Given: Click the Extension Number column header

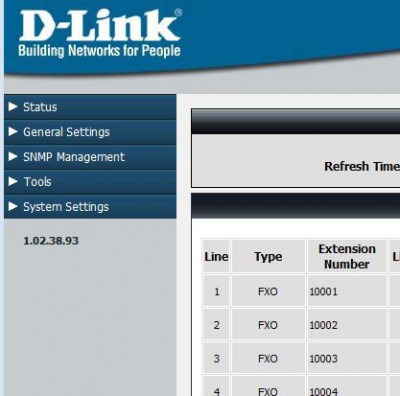Looking at the screenshot, I should pyautogui.click(x=347, y=256).
